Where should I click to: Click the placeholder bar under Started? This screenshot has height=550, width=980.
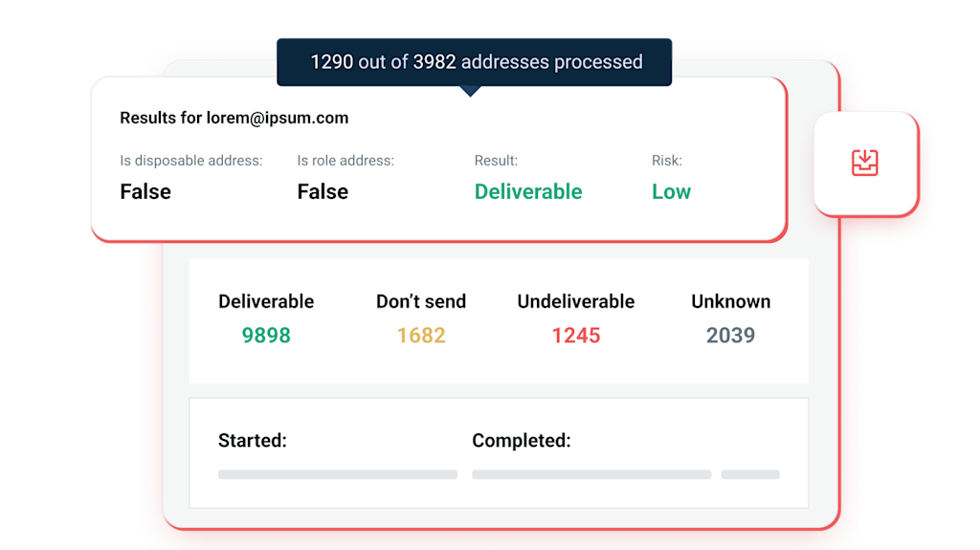click(338, 474)
